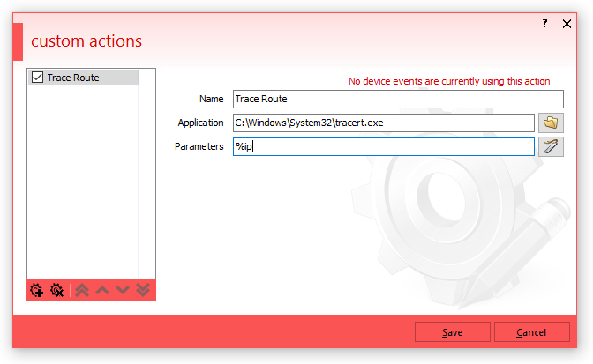Browse for application with folder icon
Viewport: 593px width, 364px height.
(552, 123)
